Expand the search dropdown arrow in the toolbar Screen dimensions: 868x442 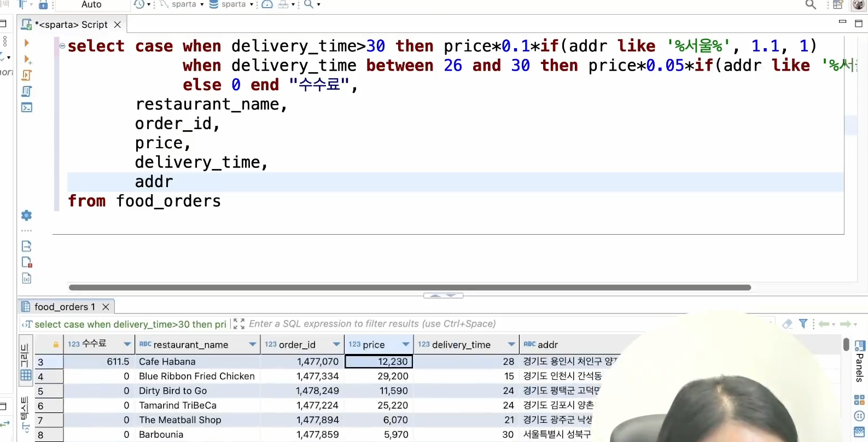pos(319,5)
